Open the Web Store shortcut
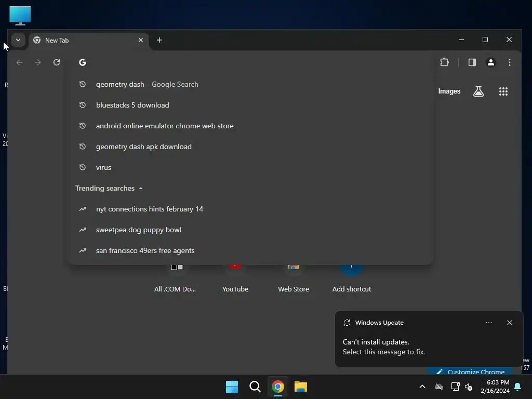 tap(294, 278)
